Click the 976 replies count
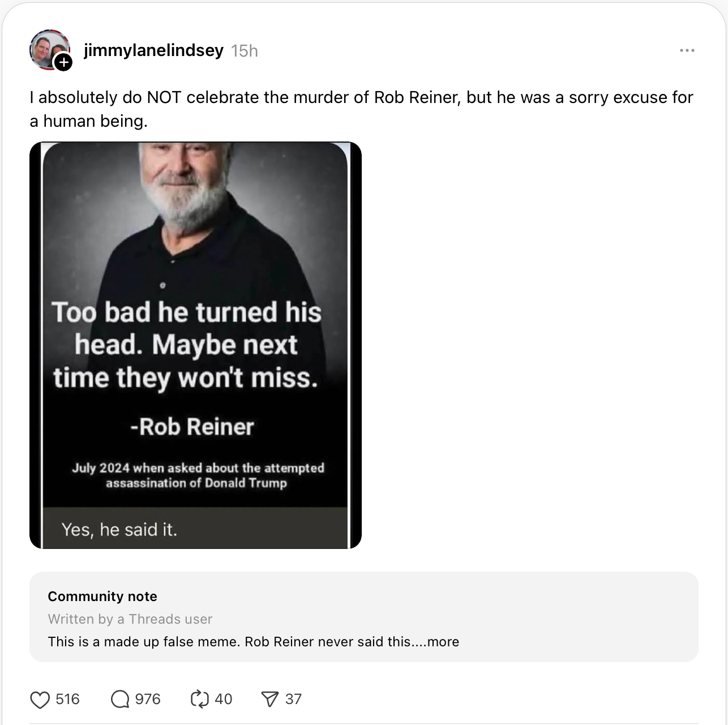The width and height of the screenshot is (728, 725). 148,700
